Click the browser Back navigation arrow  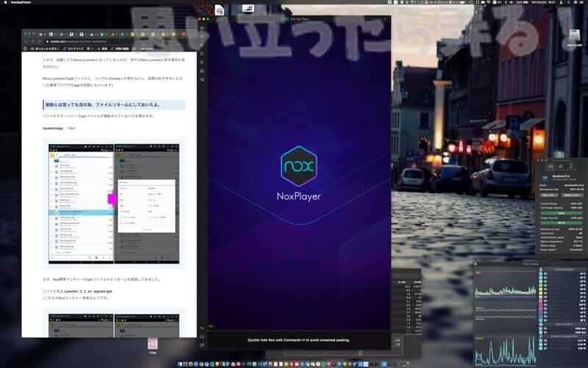click(x=26, y=41)
